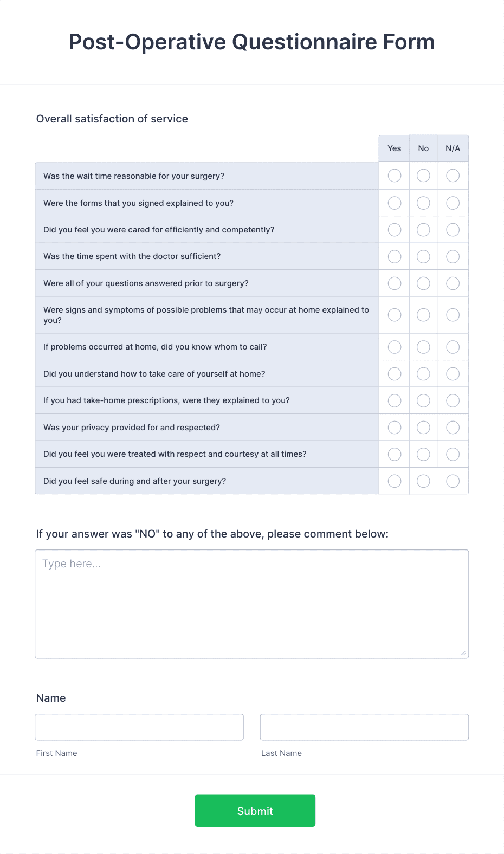Select Yes for feeling safe during surgery
Screen dimensions: 504x854
(394, 481)
